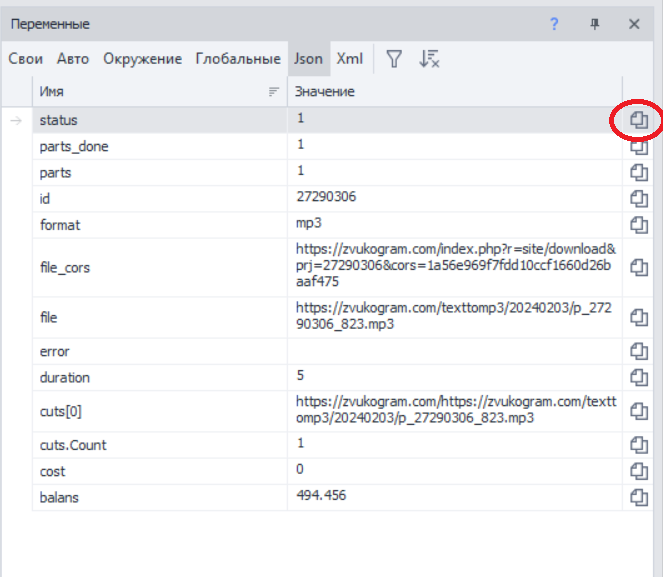Image resolution: width=663 pixels, height=577 pixels.
Task: Switch to the Свои tab
Action: [25, 59]
